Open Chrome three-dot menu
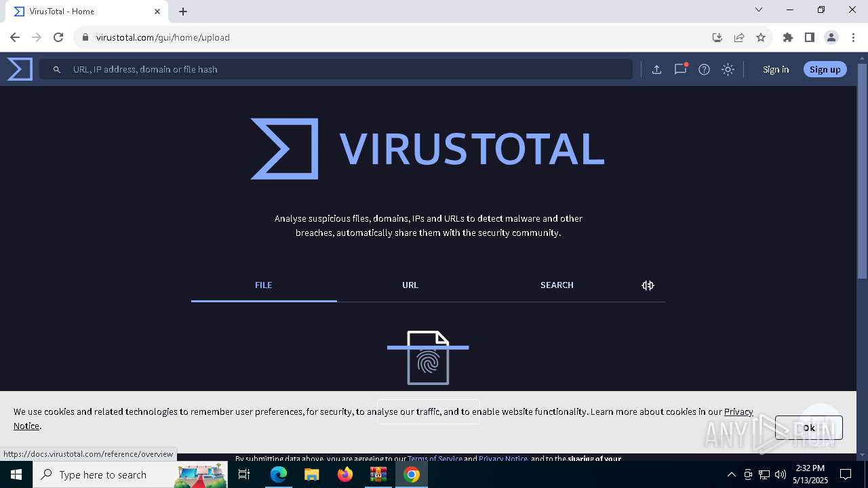Image resolution: width=868 pixels, height=488 pixels. [x=853, y=37]
